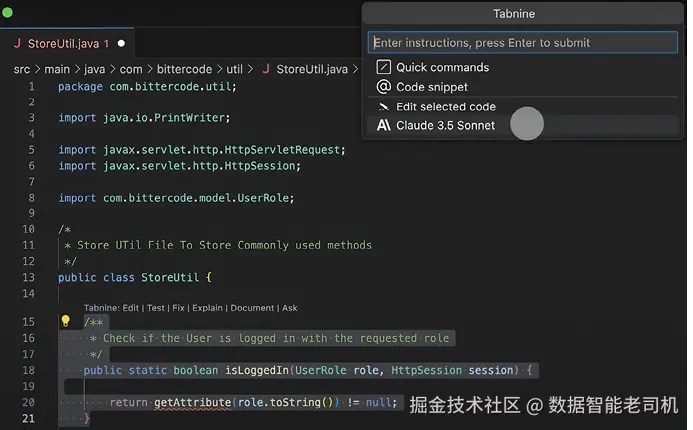Choose Claude 3.5 Sonnet model entry
Viewport: 693px width, 430px height.
click(523, 126)
